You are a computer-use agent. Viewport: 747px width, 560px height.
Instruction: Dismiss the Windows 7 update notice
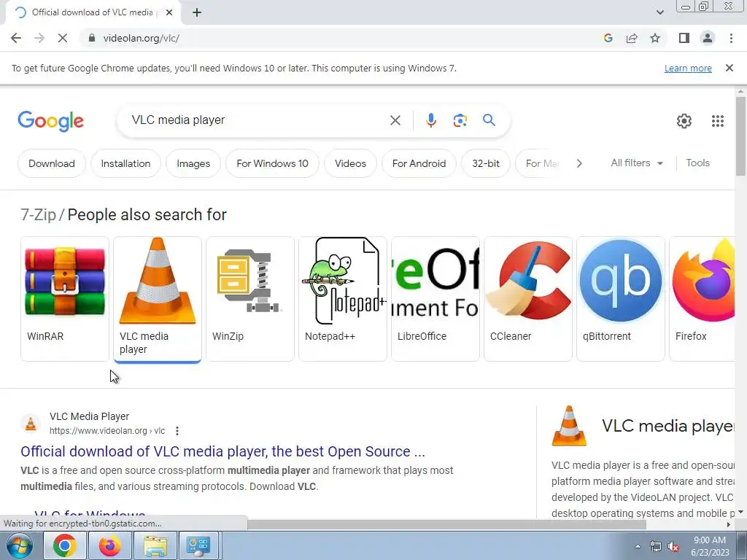point(729,68)
